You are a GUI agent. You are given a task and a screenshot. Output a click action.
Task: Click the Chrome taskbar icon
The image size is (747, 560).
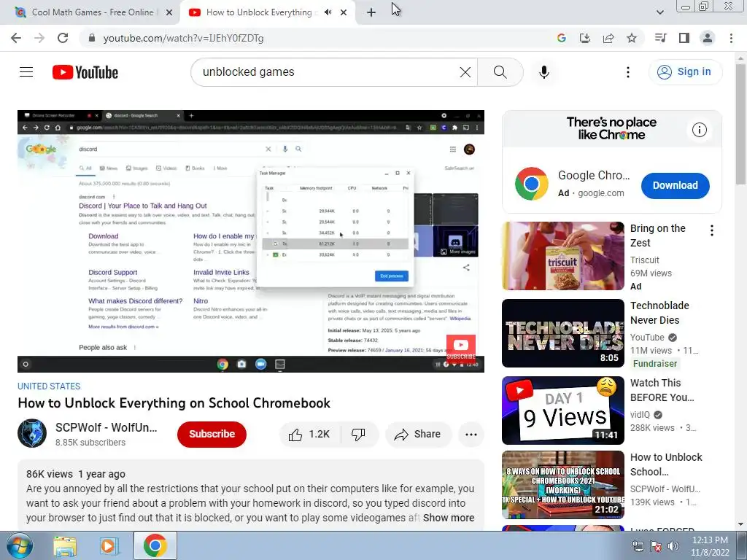(155, 545)
